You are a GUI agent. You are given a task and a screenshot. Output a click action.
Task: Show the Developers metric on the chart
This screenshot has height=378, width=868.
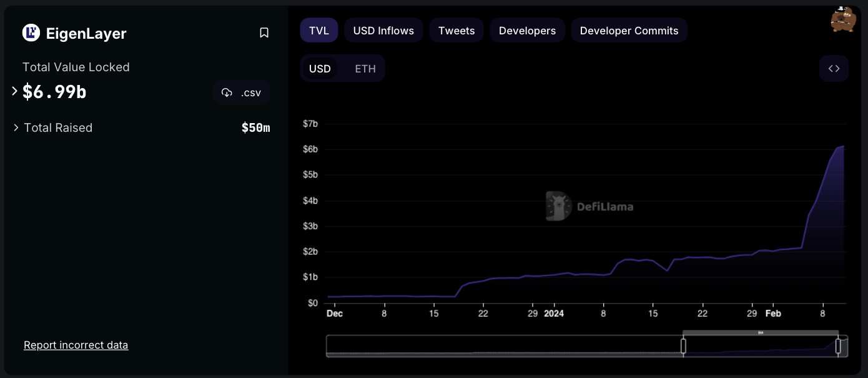527,31
